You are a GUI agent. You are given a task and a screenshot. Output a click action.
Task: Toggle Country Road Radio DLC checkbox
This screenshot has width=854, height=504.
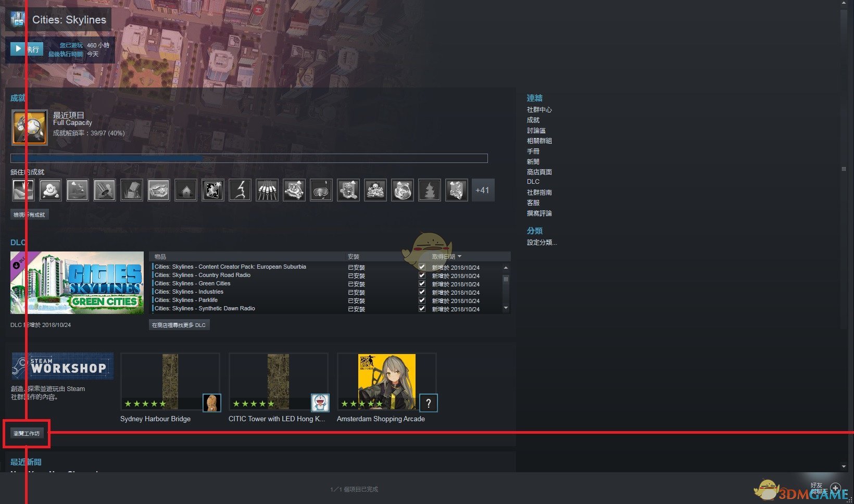tap(422, 275)
